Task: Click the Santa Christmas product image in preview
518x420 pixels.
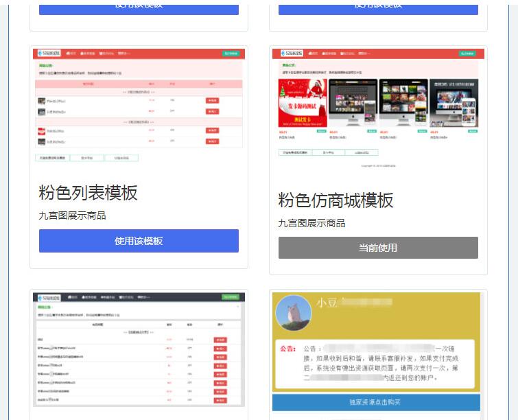Action: click(x=301, y=103)
